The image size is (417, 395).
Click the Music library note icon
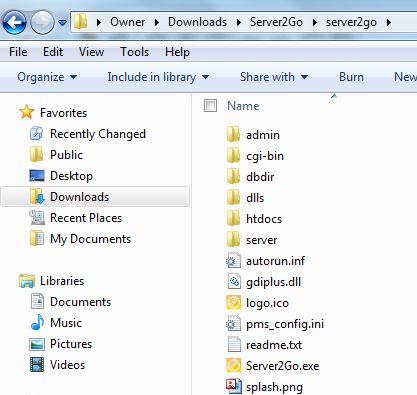(37, 322)
